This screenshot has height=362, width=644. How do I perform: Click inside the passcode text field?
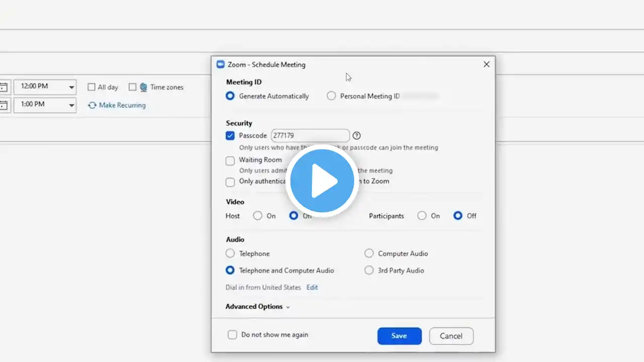click(310, 136)
